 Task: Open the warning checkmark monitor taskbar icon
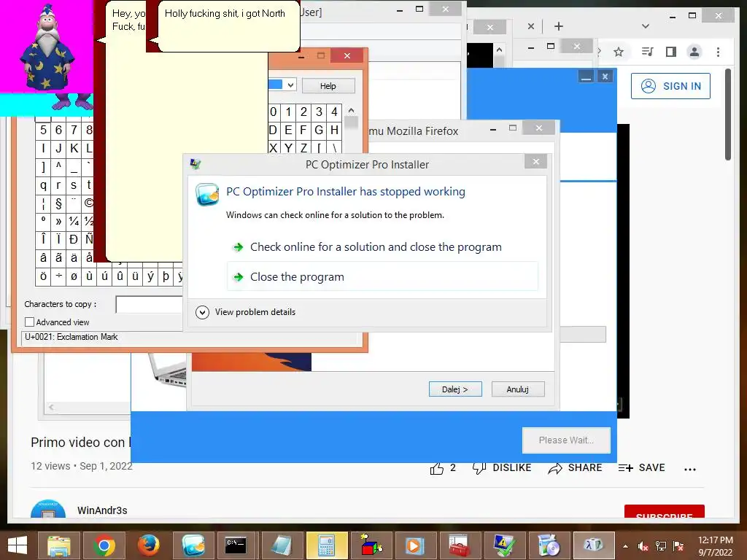pyautogui.click(x=504, y=545)
